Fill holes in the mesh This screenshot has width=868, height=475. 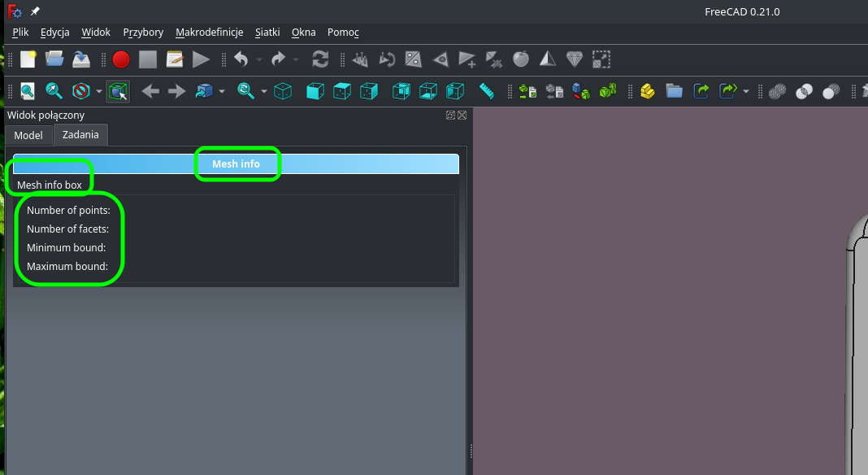coord(414,59)
